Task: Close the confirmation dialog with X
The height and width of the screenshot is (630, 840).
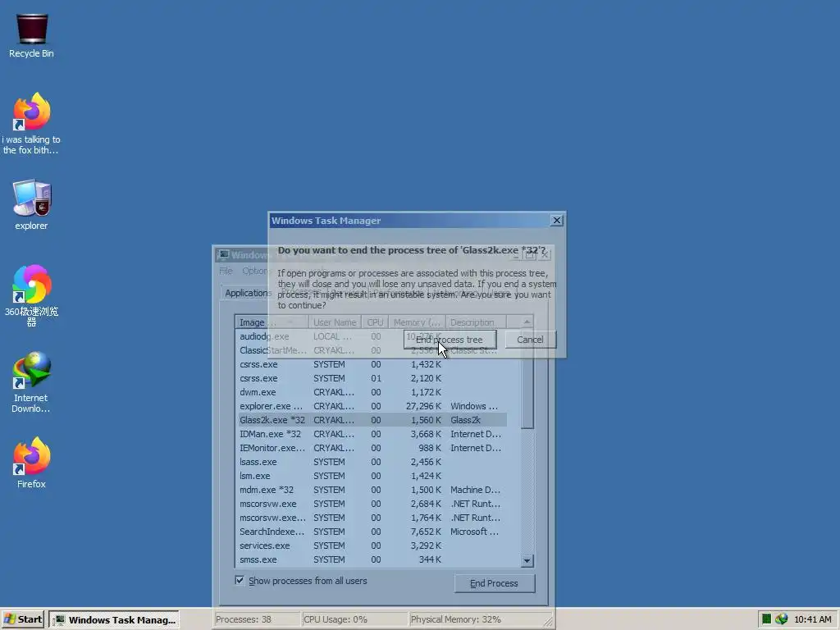Action: coord(557,220)
